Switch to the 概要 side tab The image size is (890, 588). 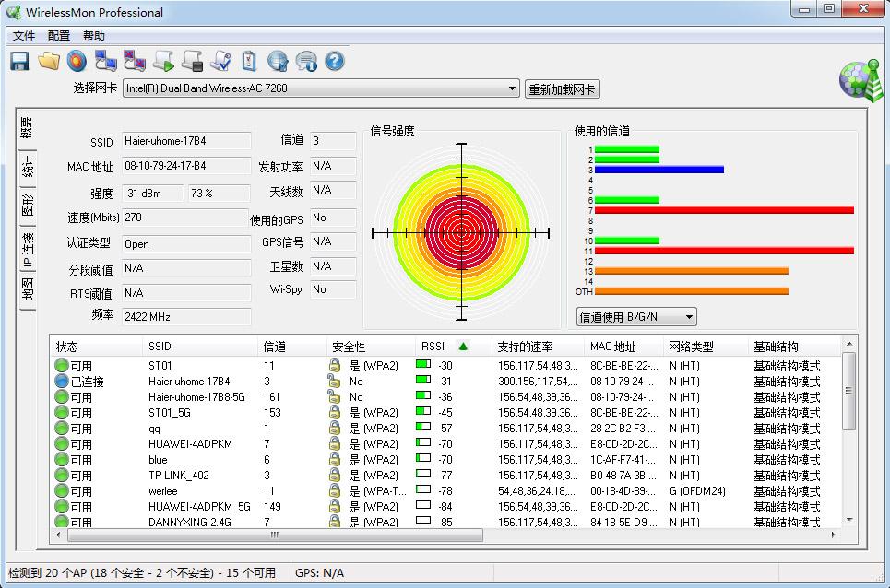27,128
